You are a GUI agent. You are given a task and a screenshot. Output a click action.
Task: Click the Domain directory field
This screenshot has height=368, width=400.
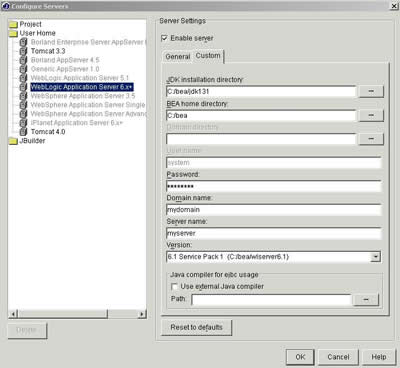pyautogui.click(x=261, y=139)
